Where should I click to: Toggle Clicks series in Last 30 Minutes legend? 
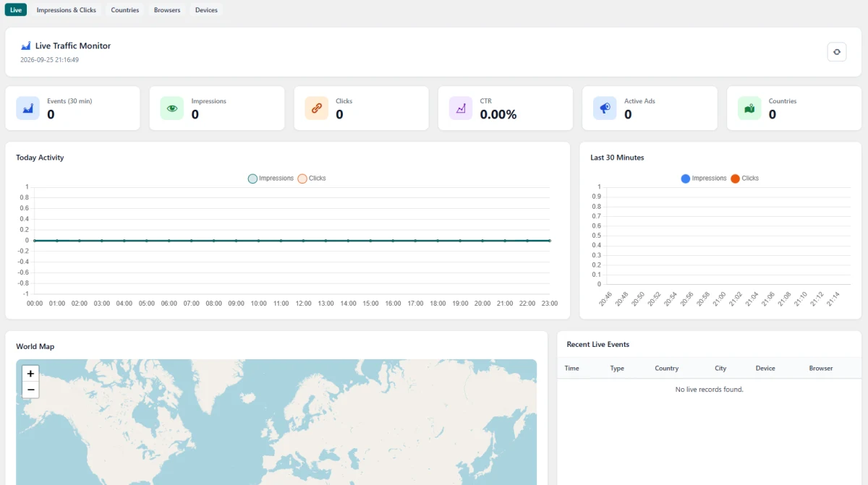tap(745, 179)
